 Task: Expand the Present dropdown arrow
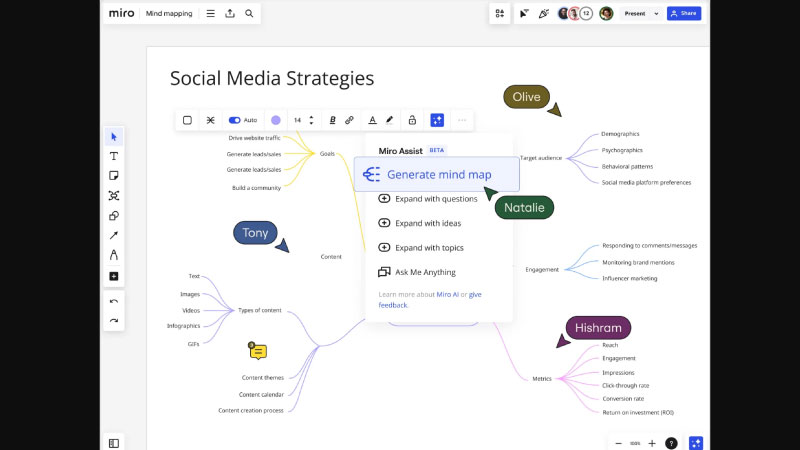coord(656,14)
